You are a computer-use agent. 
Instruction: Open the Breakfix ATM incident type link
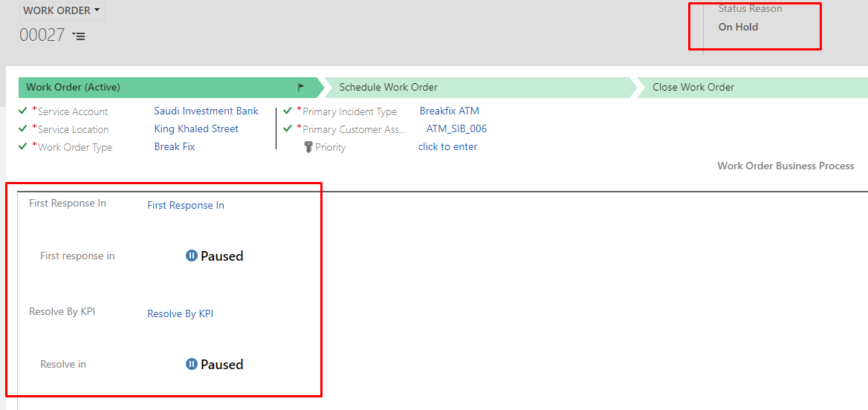(449, 111)
